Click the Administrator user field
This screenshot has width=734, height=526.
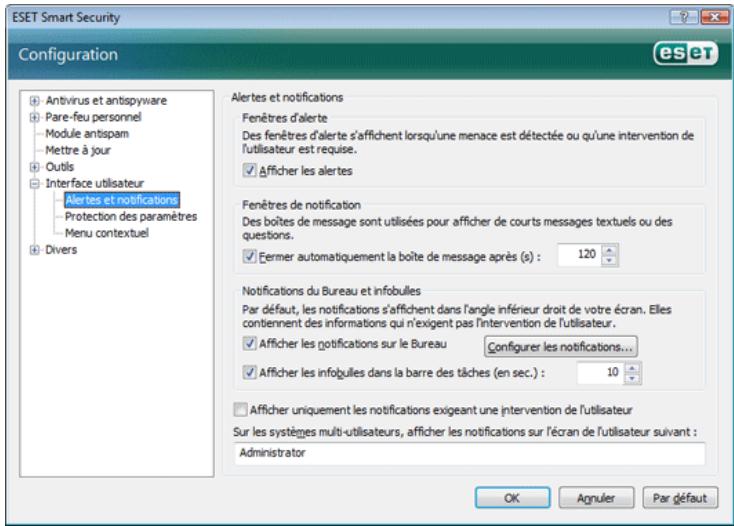pos(470,453)
